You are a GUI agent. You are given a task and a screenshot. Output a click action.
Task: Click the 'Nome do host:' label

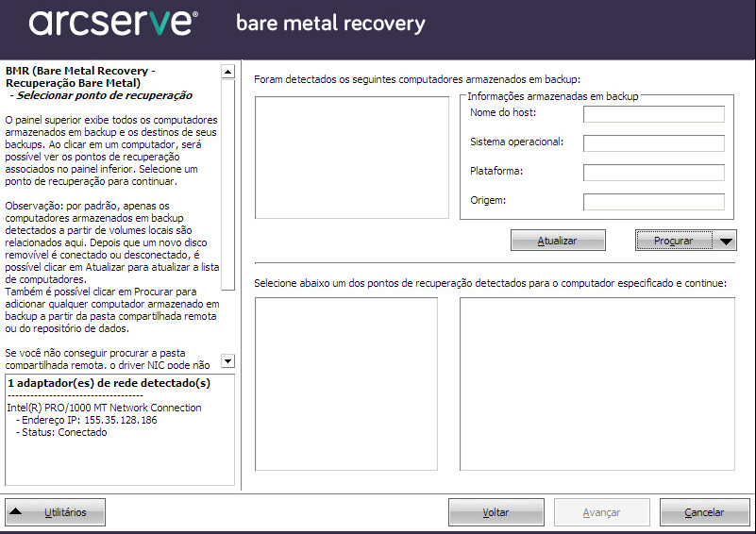(503, 113)
